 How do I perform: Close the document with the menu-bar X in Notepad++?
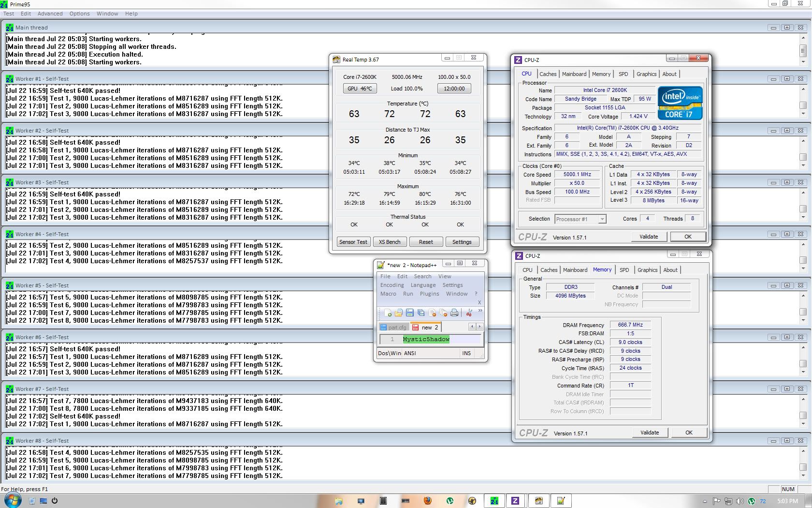[x=479, y=302]
